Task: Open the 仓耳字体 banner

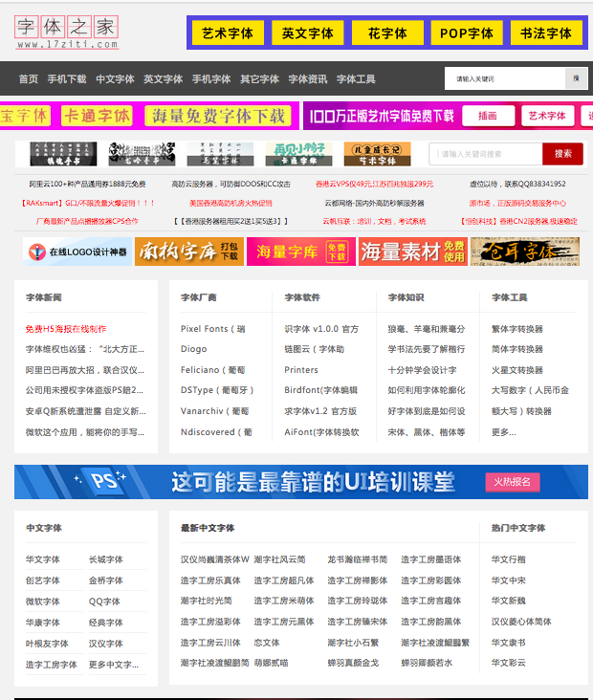Action: pos(525,252)
